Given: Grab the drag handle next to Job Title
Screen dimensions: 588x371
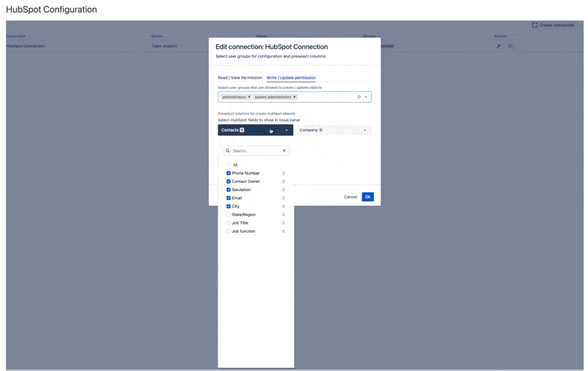Looking at the screenshot, I should [x=284, y=223].
